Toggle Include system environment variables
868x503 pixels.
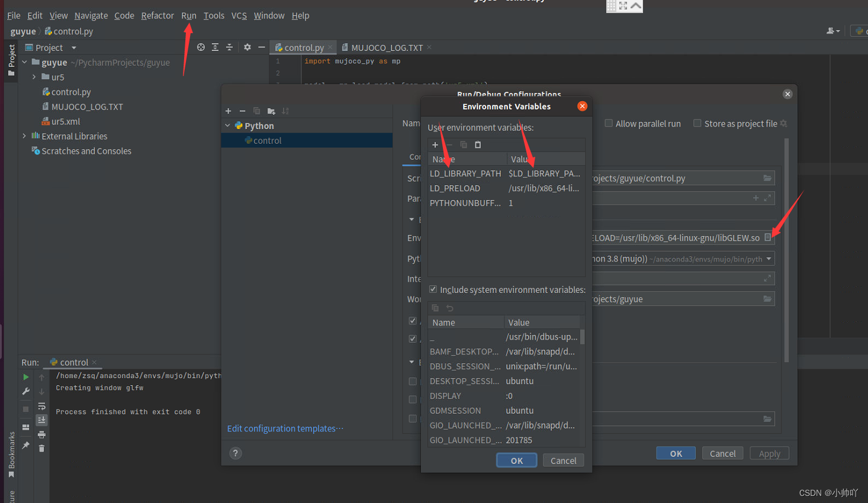(433, 289)
